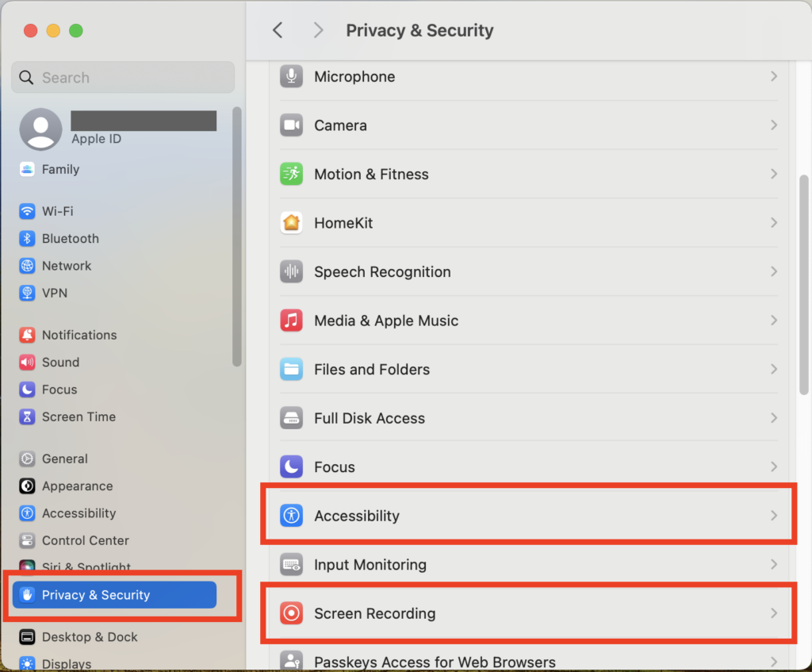The height and width of the screenshot is (672, 812).
Task: Click the Wi-Fi icon in sidebar
Action: pos(27,211)
